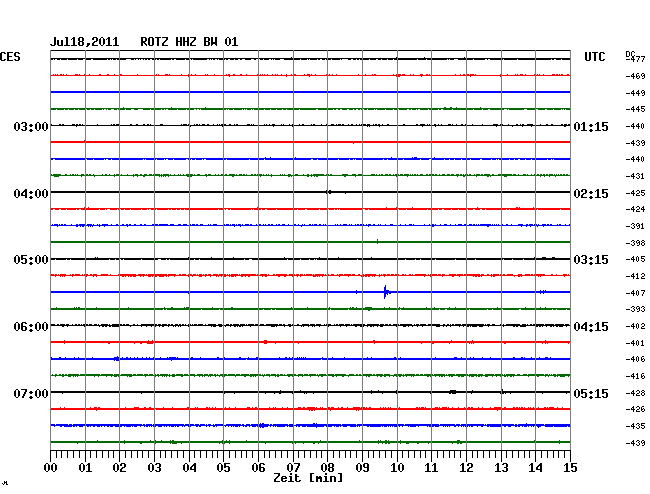This screenshot has width=650, height=494.
Task: Click minute label 11 on the axis
Action: tap(431, 468)
